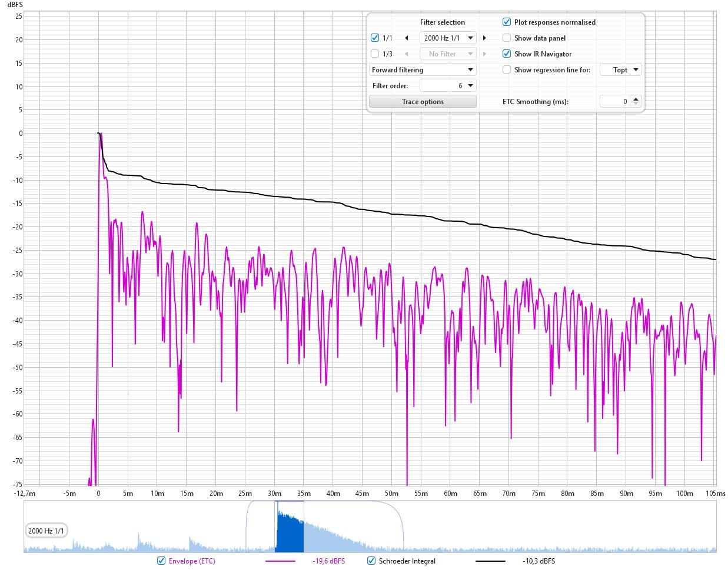Open the Forward filtering dropdown

point(423,70)
